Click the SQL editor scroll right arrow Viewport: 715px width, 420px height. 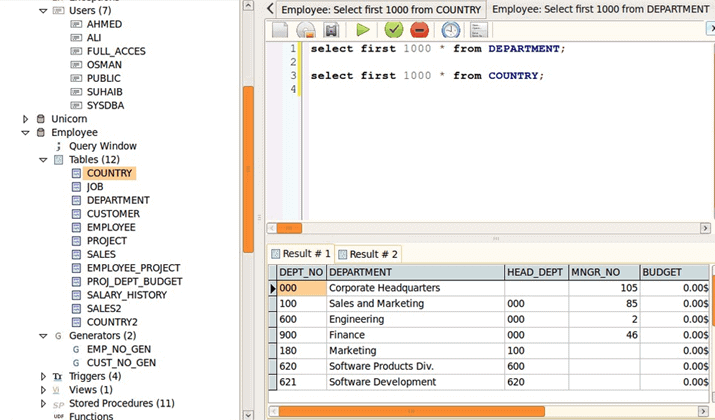(705, 228)
